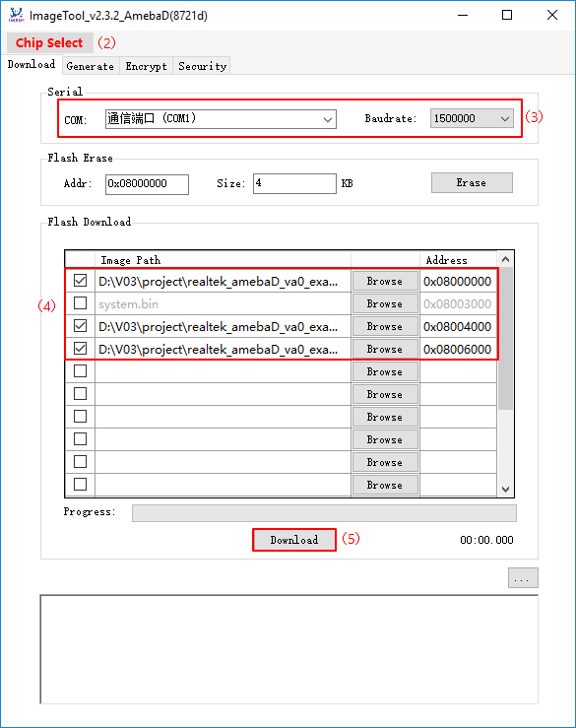Screen dimensions: 576x728
Task: Minimize the ImageTool window
Action: click(463, 15)
